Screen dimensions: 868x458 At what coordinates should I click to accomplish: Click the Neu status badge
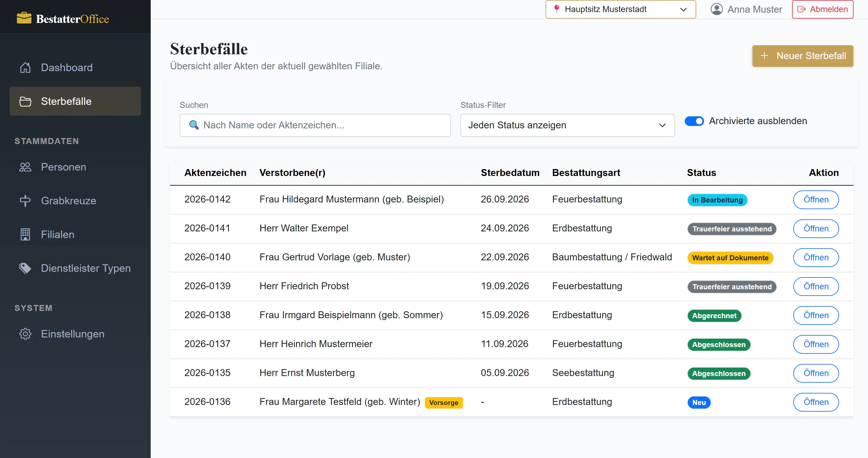pos(699,403)
